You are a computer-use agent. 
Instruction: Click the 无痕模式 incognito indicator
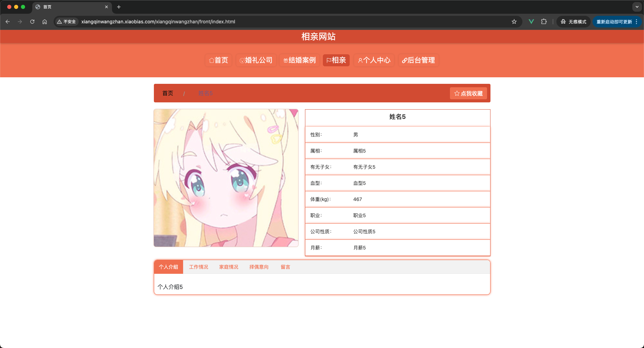pyautogui.click(x=574, y=22)
